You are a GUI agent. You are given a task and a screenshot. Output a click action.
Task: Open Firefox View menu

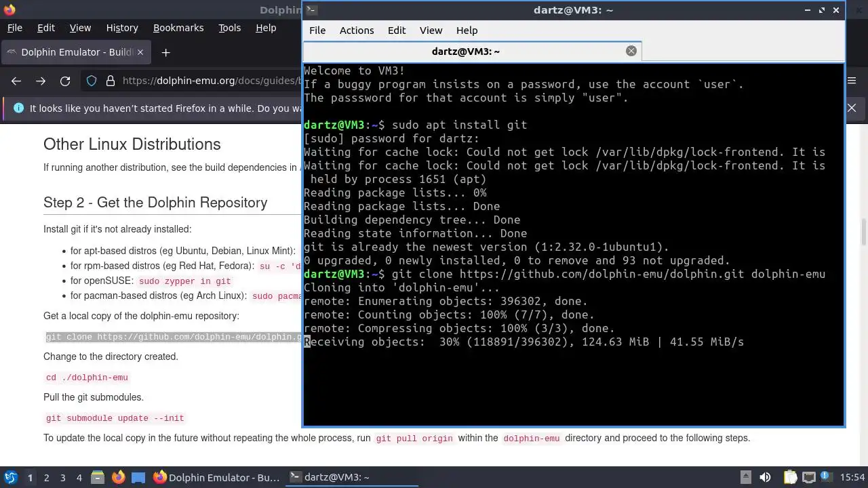(80, 28)
